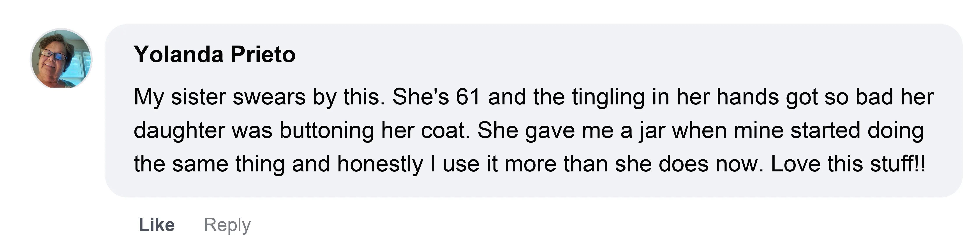This screenshot has height=252, width=980.
Task: Click the first name "Yolanda"
Action: [x=179, y=54]
